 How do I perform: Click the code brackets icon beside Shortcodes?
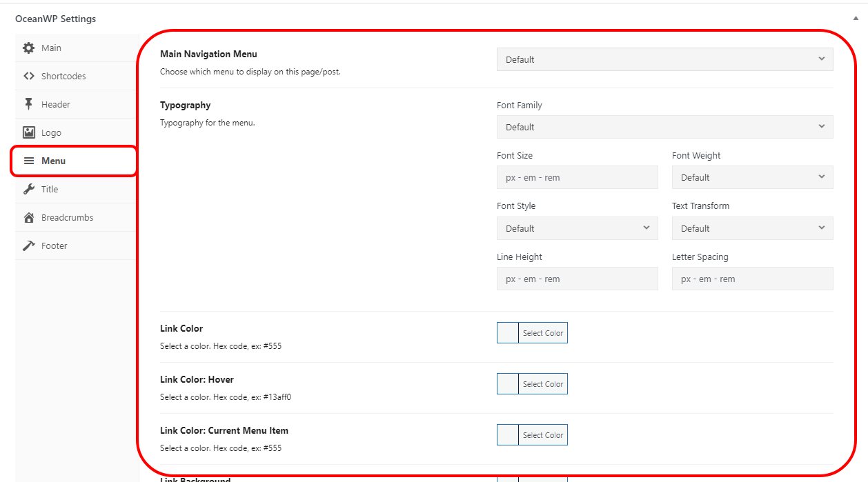(x=28, y=76)
